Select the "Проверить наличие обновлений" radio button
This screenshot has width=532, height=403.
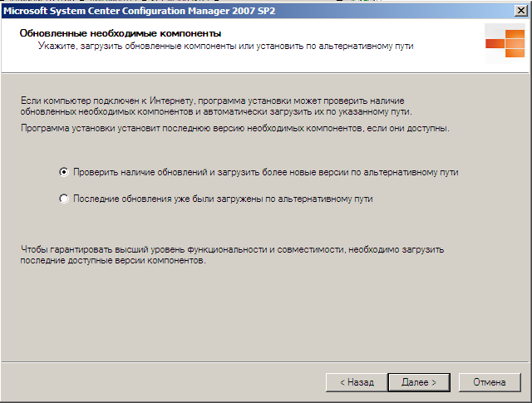(x=64, y=172)
